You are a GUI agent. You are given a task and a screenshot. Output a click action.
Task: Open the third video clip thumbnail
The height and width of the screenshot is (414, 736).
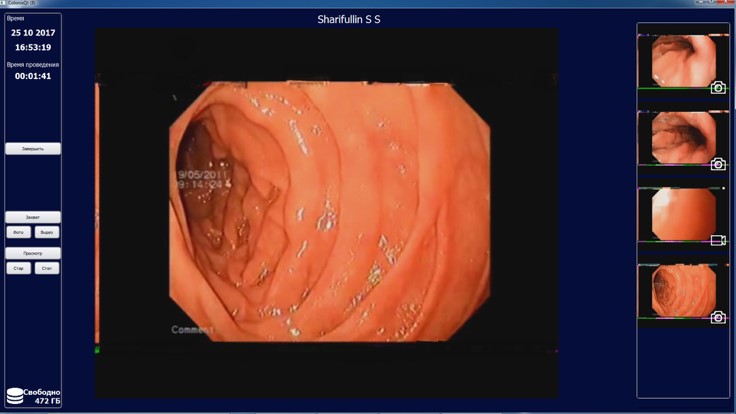682,213
